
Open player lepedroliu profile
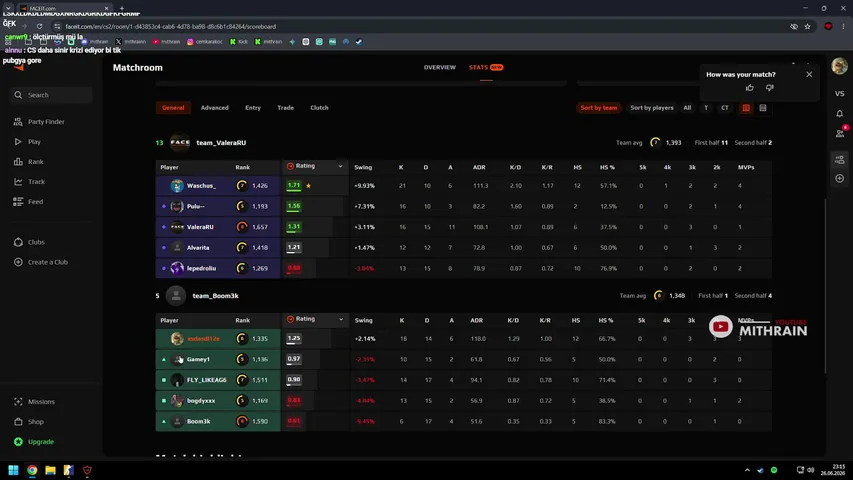pyautogui.click(x=201, y=268)
